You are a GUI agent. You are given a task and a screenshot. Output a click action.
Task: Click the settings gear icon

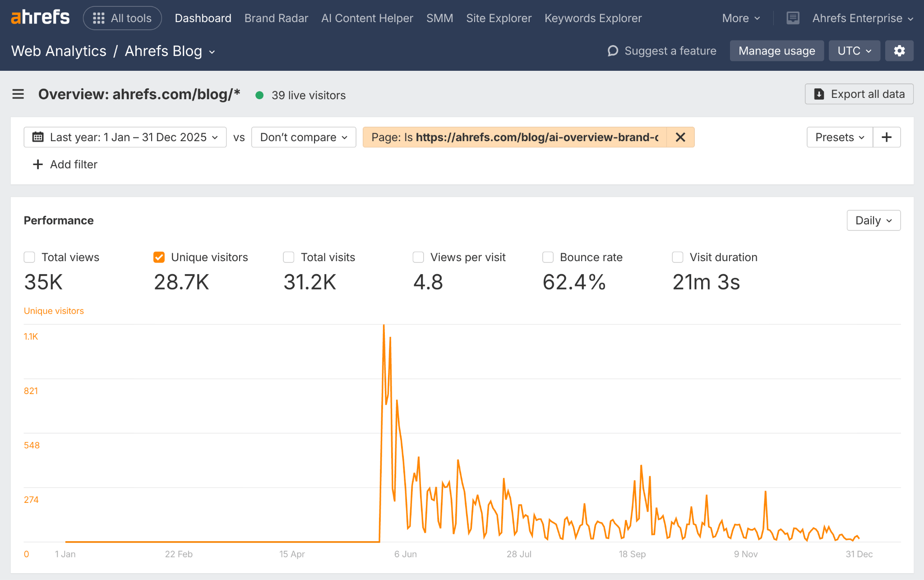coord(899,51)
